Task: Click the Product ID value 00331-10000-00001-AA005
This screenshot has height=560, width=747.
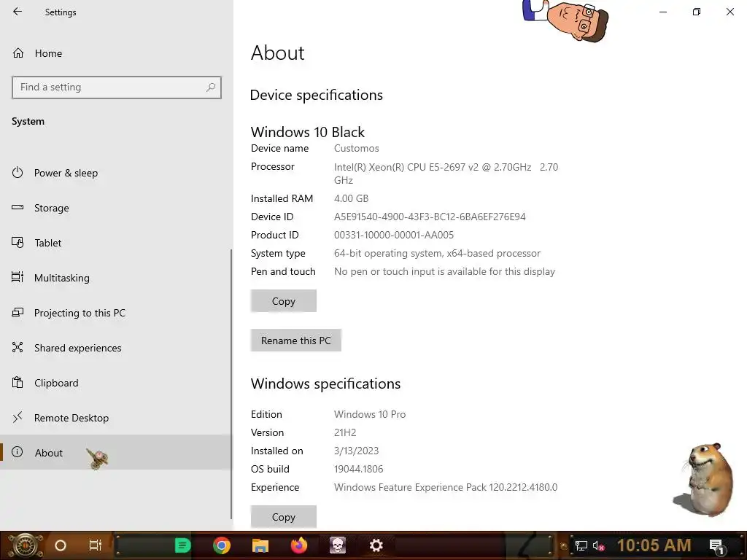Action: click(x=393, y=235)
